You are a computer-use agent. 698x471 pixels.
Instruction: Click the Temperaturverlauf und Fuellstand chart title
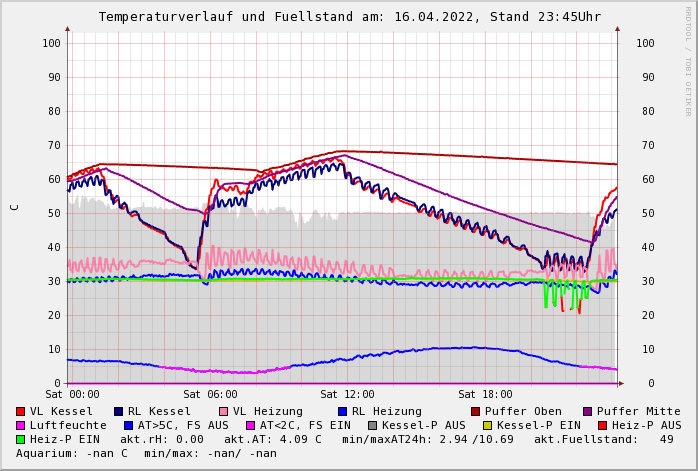click(x=349, y=17)
